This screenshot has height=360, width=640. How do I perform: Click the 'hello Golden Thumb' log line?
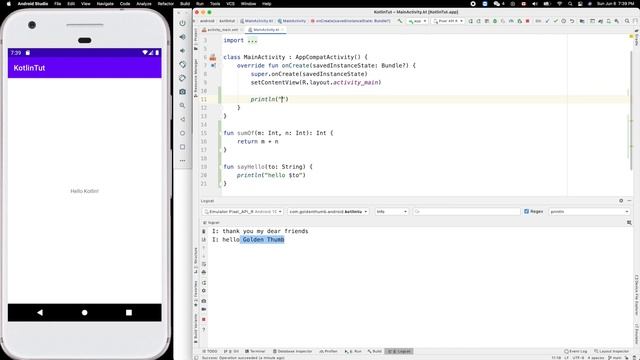point(253,240)
